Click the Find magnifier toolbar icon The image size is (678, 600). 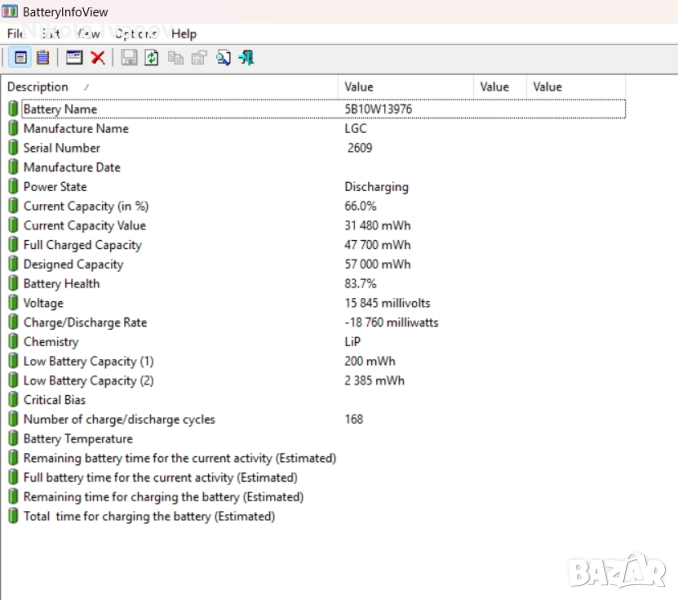[x=223, y=58]
